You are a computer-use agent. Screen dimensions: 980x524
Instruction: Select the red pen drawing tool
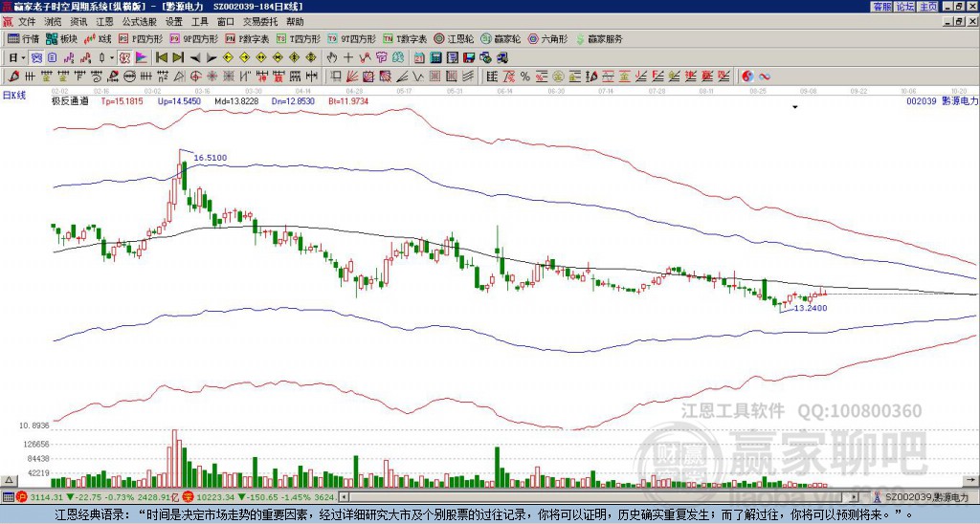coord(13,76)
